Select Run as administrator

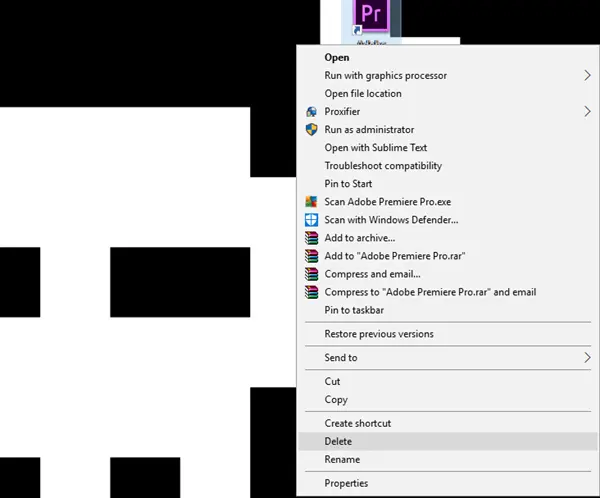(x=447, y=129)
